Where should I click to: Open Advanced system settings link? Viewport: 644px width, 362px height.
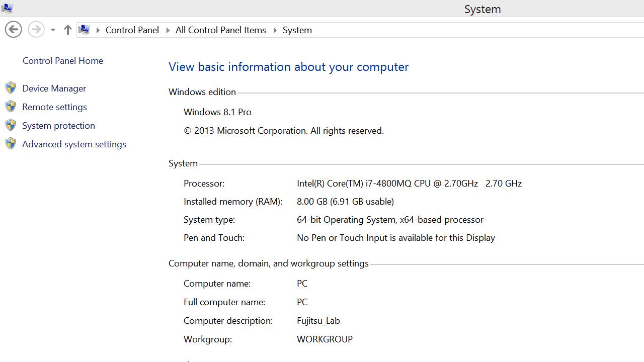(x=74, y=144)
